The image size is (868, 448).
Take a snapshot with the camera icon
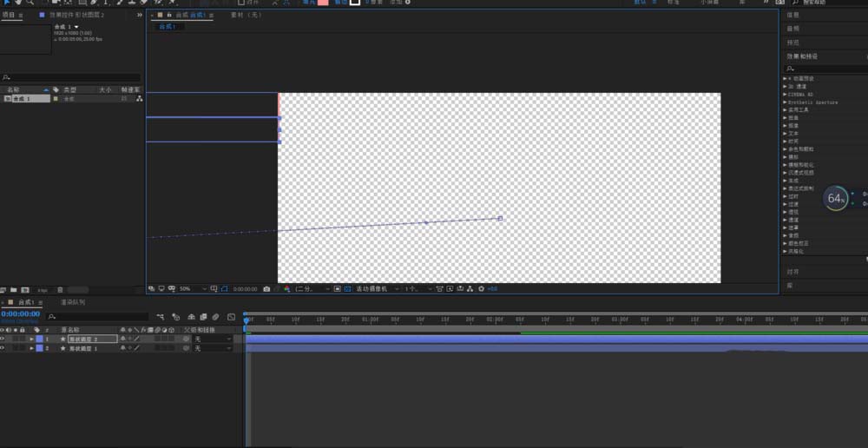(x=266, y=288)
